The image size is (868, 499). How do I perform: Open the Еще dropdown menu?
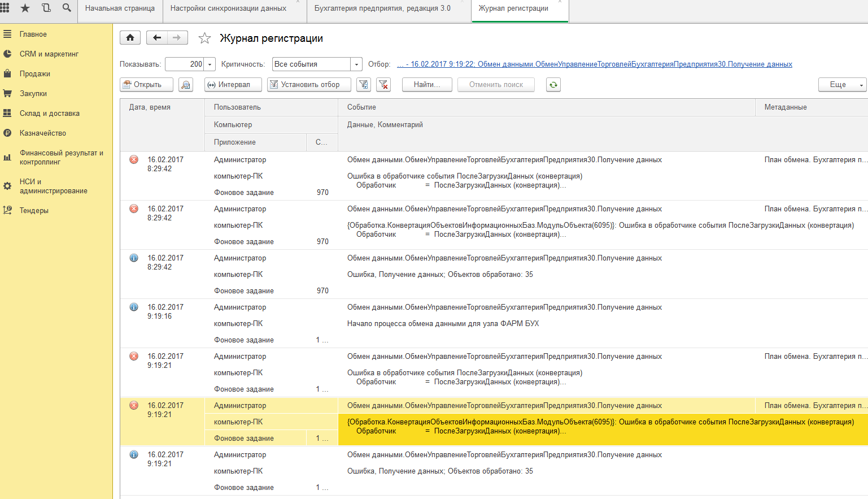pyautogui.click(x=842, y=85)
